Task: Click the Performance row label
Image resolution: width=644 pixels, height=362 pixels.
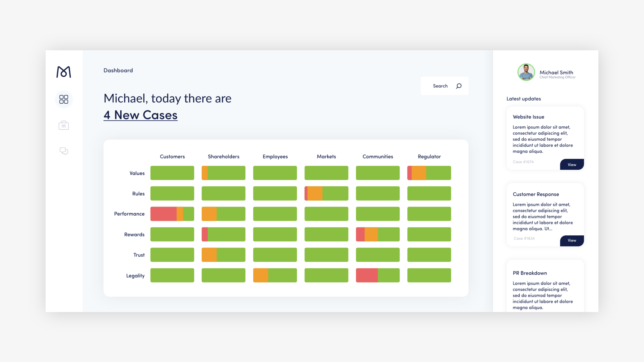Action: tap(129, 214)
